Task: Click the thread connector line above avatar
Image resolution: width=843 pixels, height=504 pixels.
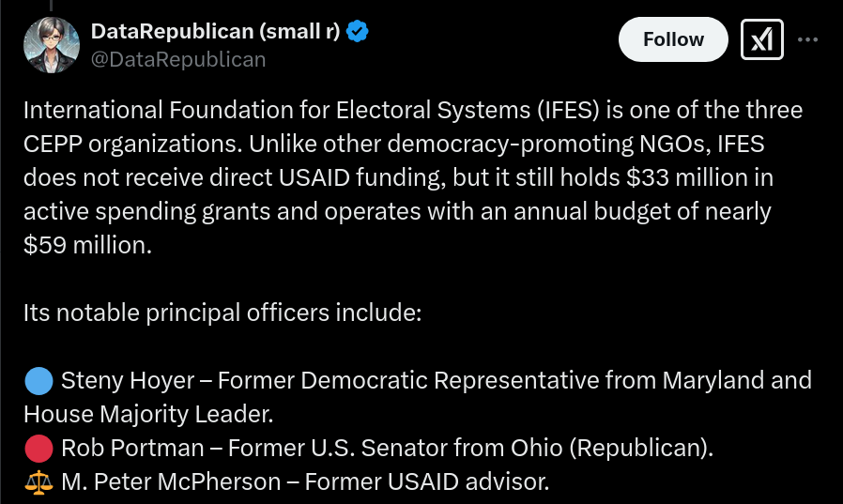Action: 52,6
